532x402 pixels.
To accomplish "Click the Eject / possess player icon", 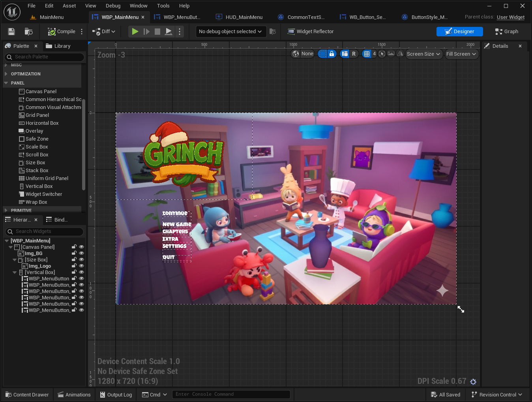I will pos(169,32).
